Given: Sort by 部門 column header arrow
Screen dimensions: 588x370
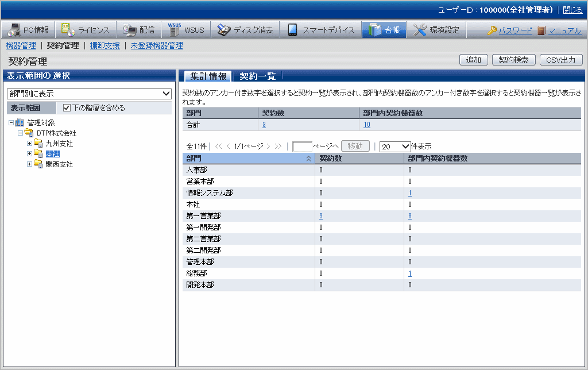Looking at the screenshot, I should click(x=308, y=158).
